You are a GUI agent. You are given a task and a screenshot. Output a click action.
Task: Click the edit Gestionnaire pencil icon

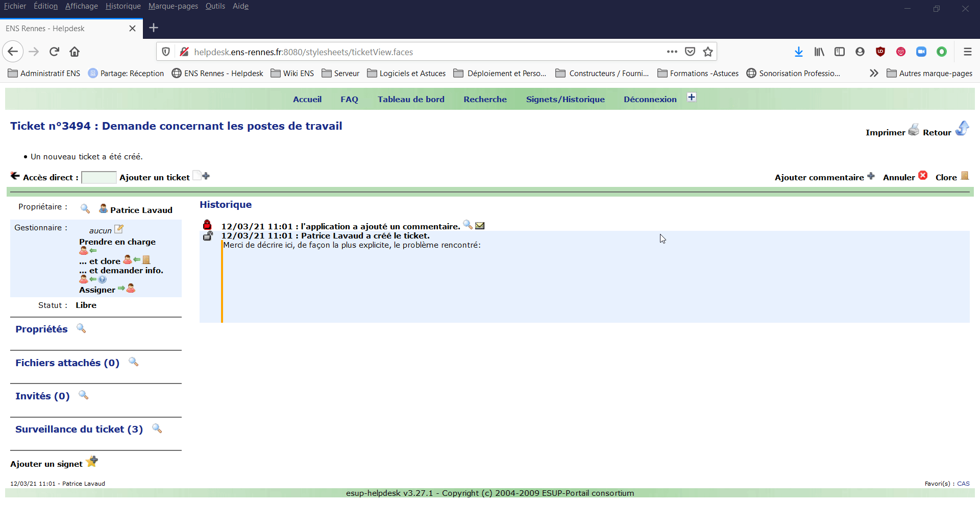[119, 229]
